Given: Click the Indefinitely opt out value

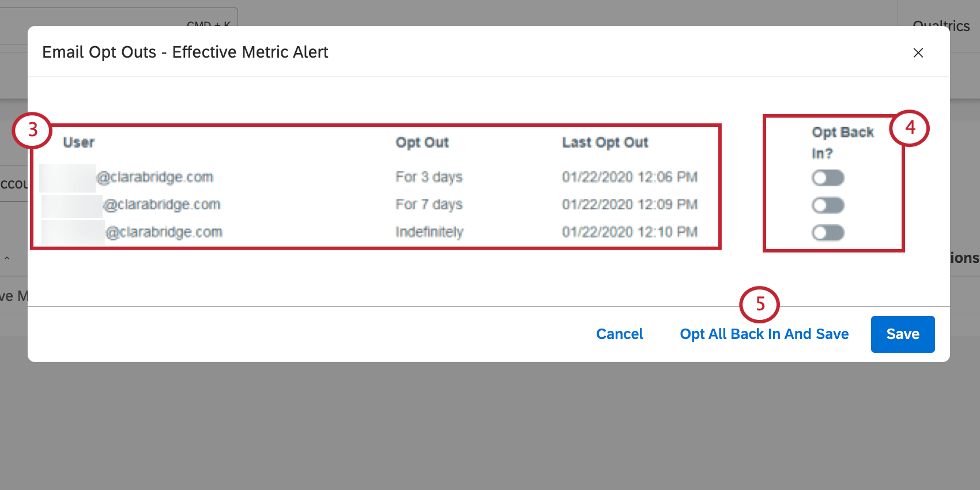Looking at the screenshot, I should click(429, 232).
